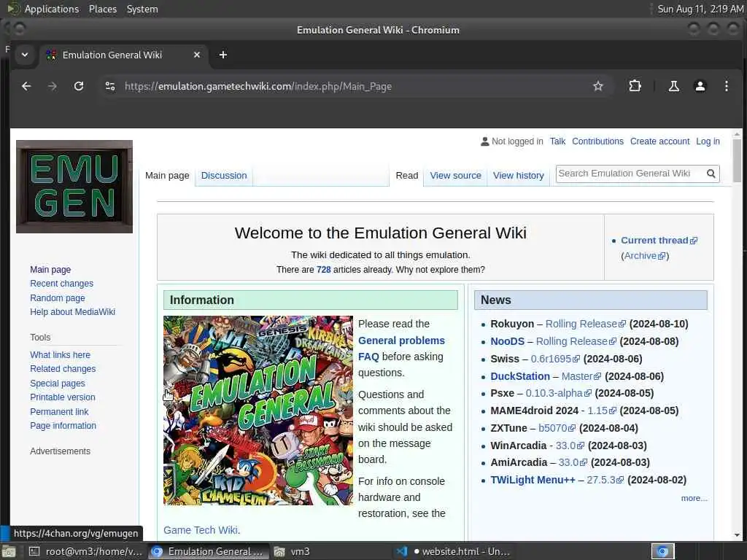The width and height of the screenshot is (747, 560).
Task: Open the Contributions link
Action: coord(597,141)
